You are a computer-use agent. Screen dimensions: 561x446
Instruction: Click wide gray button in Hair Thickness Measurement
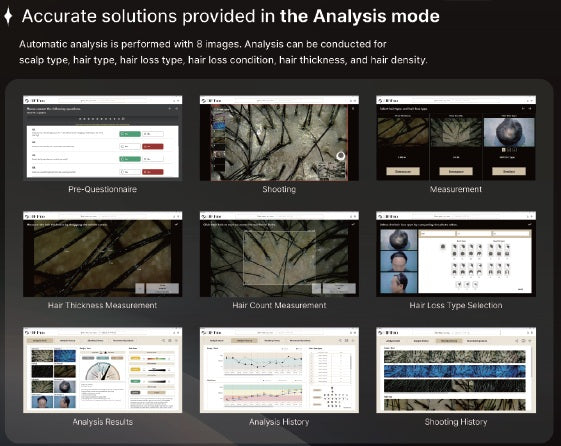click(x=162, y=288)
